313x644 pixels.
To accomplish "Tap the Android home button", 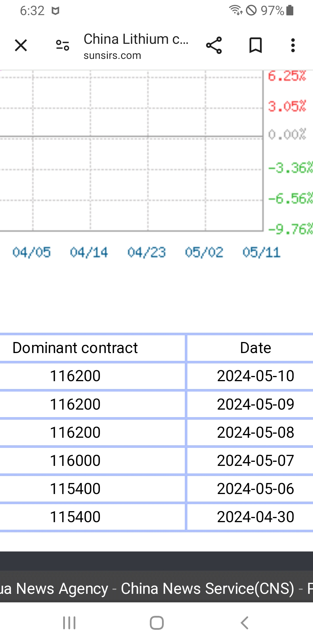I will 157,623.
